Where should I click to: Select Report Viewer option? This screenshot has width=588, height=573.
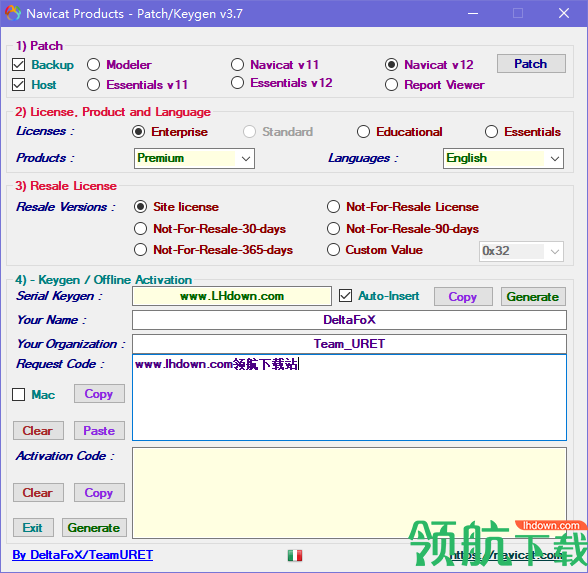391,85
